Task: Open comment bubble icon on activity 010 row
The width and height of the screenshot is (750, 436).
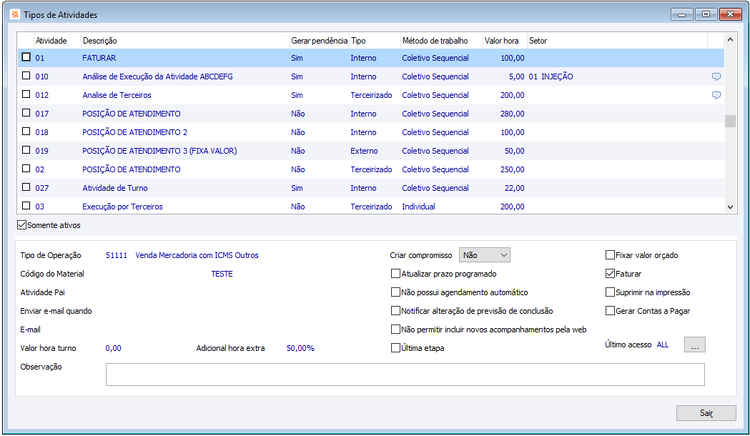Action: [716, 76]
